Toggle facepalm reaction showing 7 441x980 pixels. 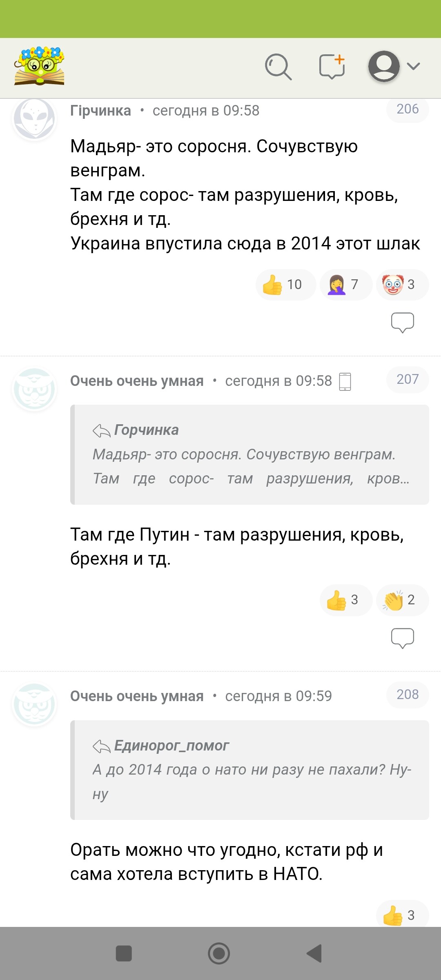click(x=345, y=285)
